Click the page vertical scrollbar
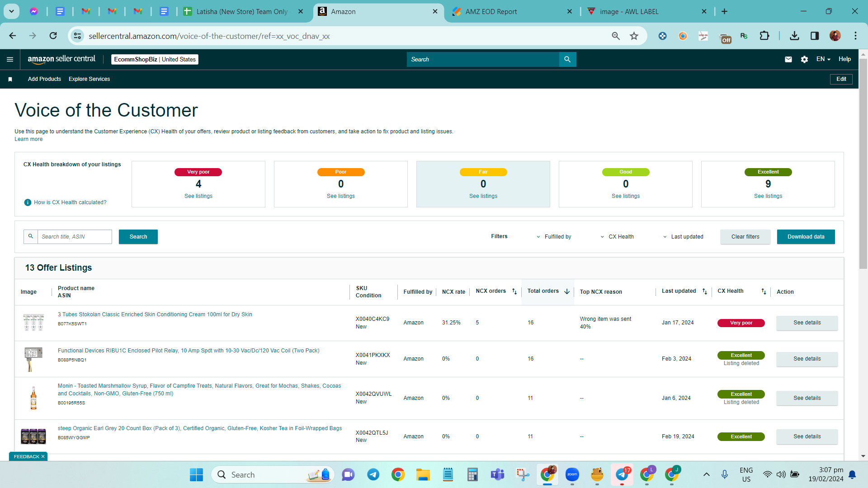The height and width of the screenshot is (488, 868). point(863,164)
